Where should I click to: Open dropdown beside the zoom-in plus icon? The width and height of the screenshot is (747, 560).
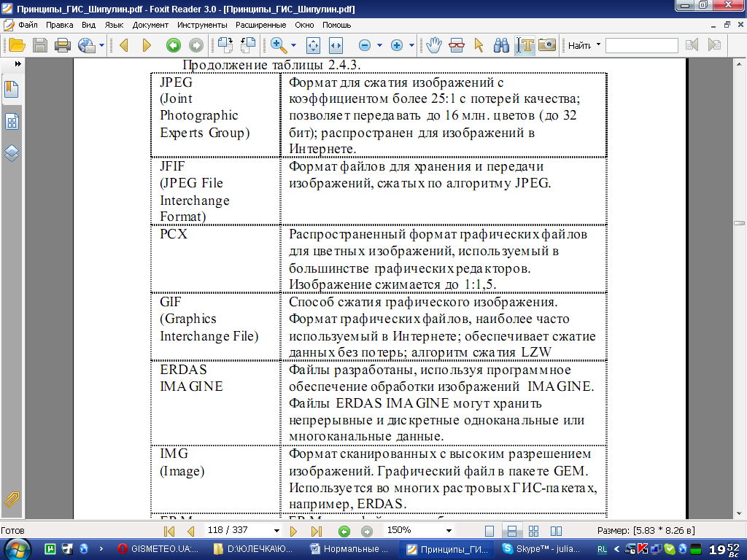click(411, 45)
